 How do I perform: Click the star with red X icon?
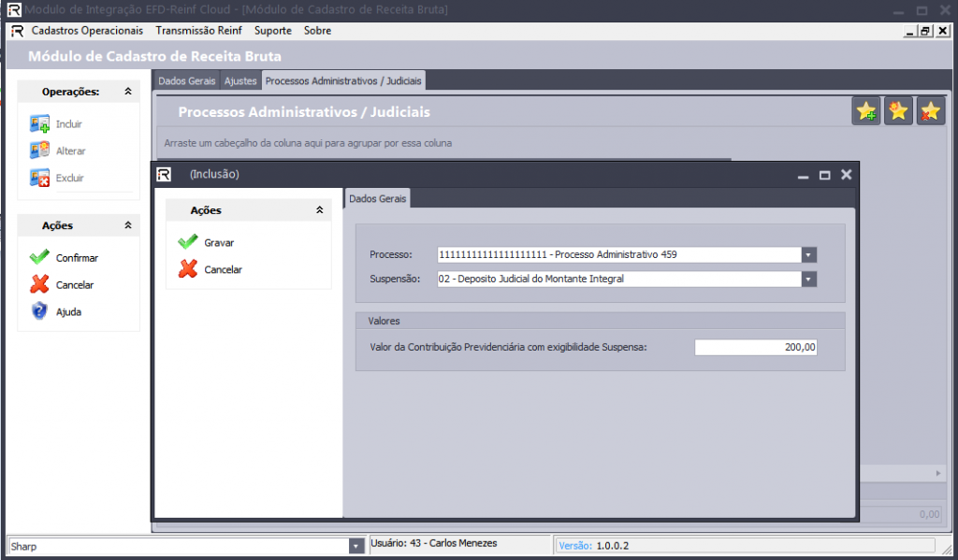pos(930,111)
